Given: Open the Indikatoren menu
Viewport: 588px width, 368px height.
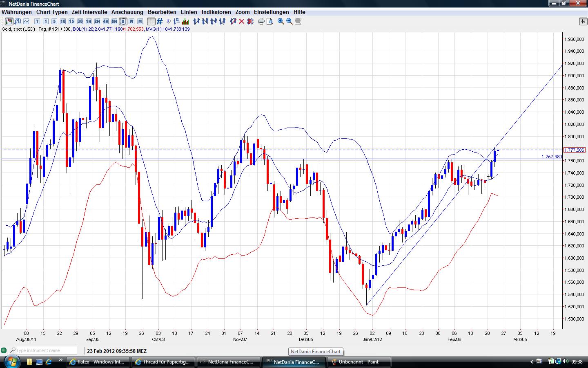Looking at the screenshot, I should coord(216,12).
